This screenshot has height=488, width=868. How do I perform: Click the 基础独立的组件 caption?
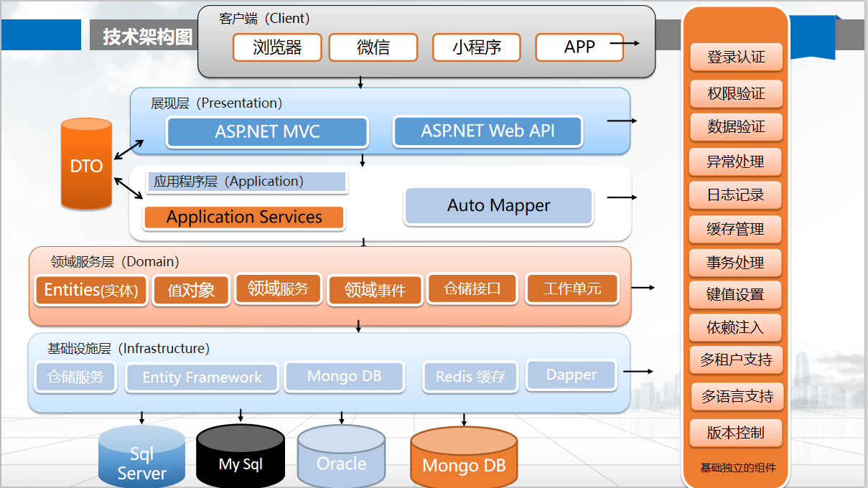[738, 468]
